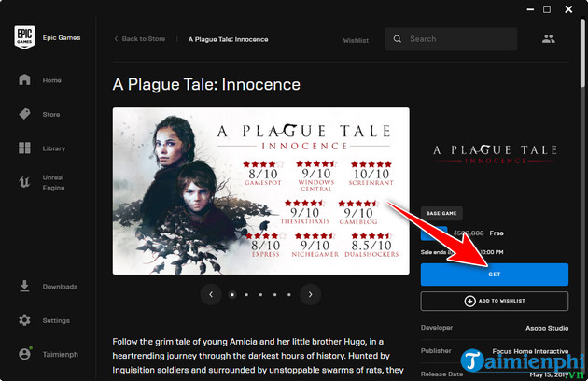The width and height of the screenshot is (588, 381).
Task: Click the Epic Games title text
Action: (x=62, y=38)
